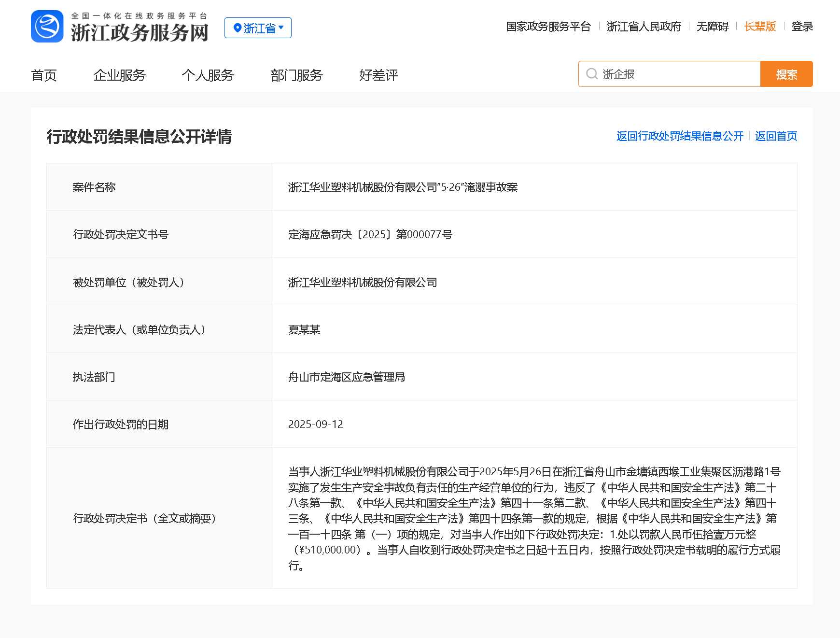The image size is (840, 638).
Task: Visit 国家政务服务平台 link
Action: tap(548, 27)
